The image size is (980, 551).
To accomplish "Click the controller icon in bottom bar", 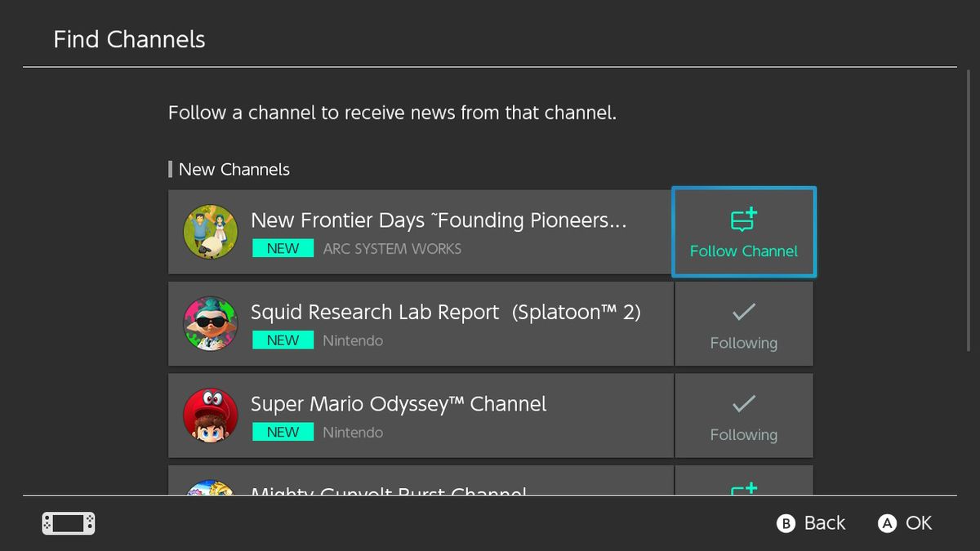I will pos(68,522).
